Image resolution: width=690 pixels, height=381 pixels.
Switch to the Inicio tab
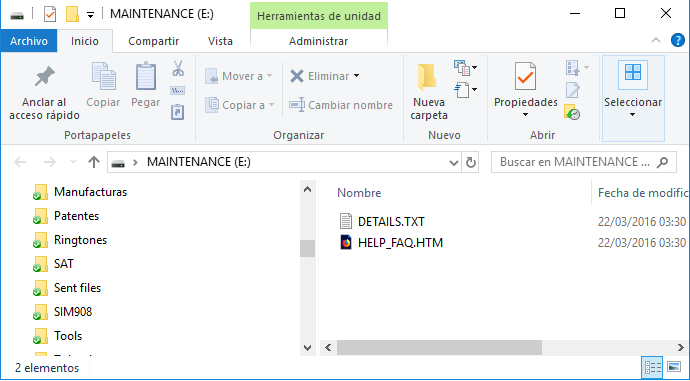(x=84, y=41)
